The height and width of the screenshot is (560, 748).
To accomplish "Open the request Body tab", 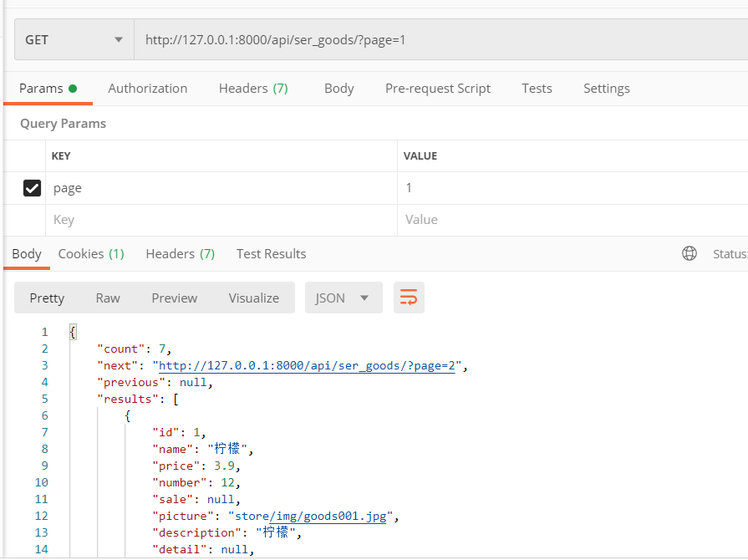I will pyautogui.click(x=339, y=89).
